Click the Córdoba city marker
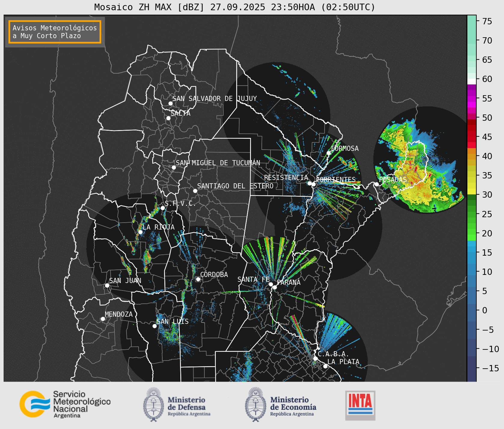The width and height of the screenshot is (504, 429). 198,279
